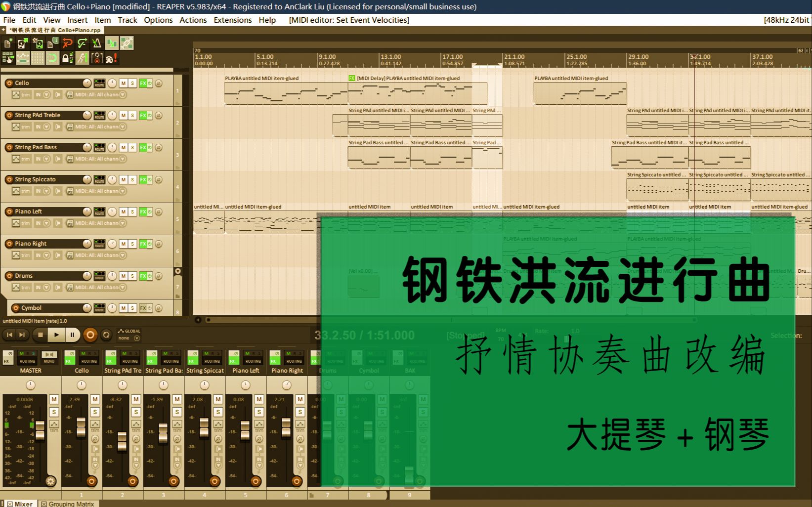The image size is (812, 507).
Task: Toggle the transport Repeat button
Action: (106, 335)
